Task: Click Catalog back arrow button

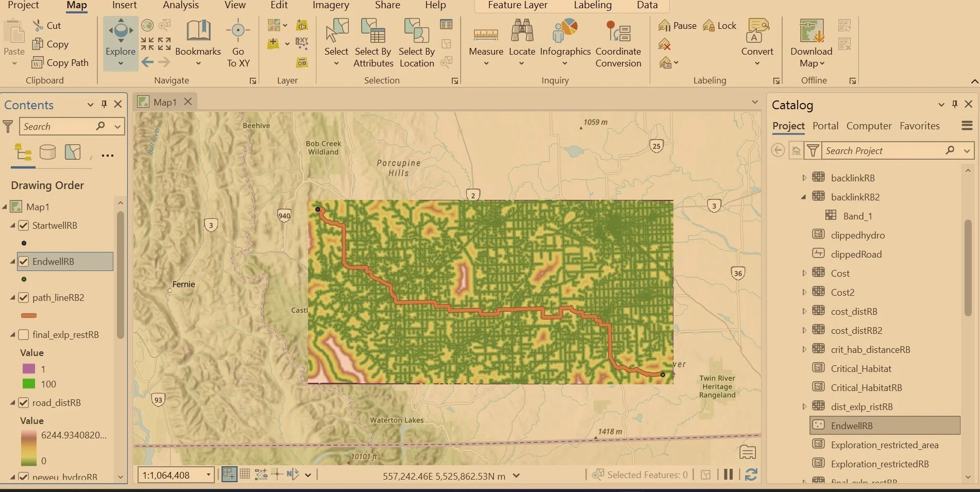Action: [778, 150]
